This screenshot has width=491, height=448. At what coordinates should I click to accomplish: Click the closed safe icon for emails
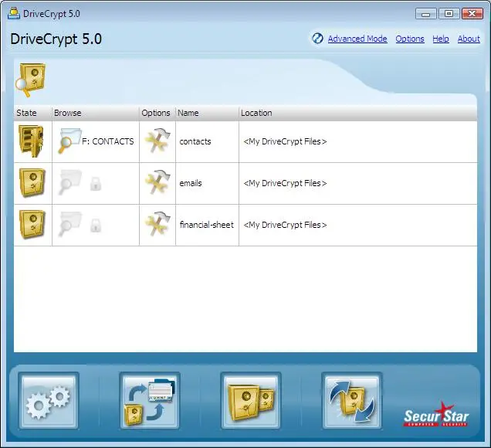point(32,183)
